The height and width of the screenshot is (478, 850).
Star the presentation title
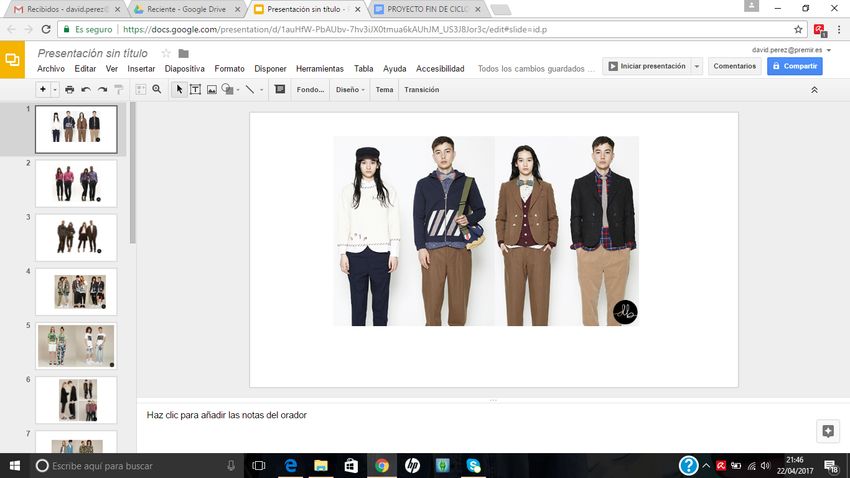pos(166,53)
